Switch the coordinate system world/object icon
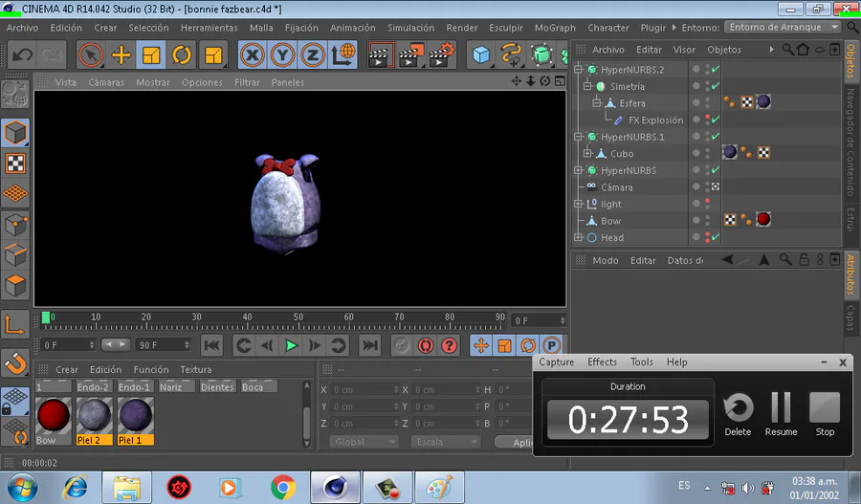 [342, 55]
